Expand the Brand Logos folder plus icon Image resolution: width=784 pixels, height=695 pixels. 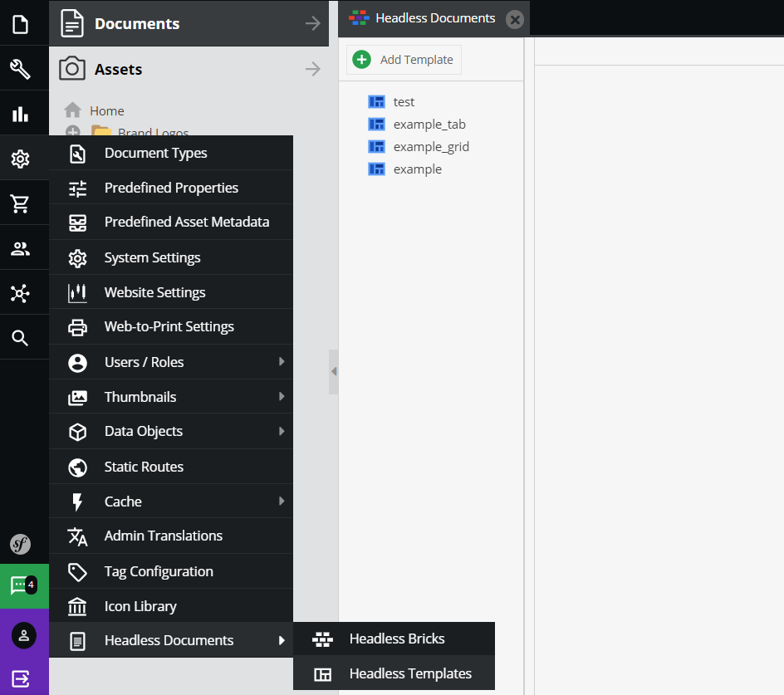[x=73, y=131]
